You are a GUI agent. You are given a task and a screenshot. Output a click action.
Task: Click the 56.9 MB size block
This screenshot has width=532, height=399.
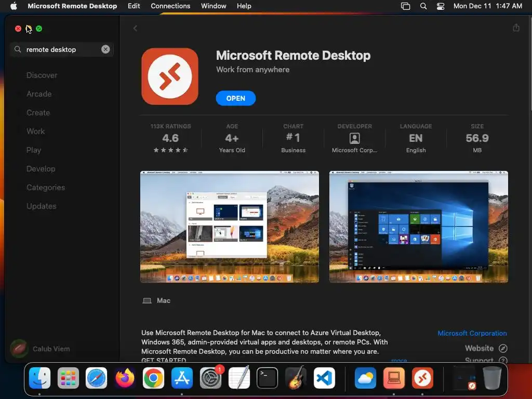point(477,138)
